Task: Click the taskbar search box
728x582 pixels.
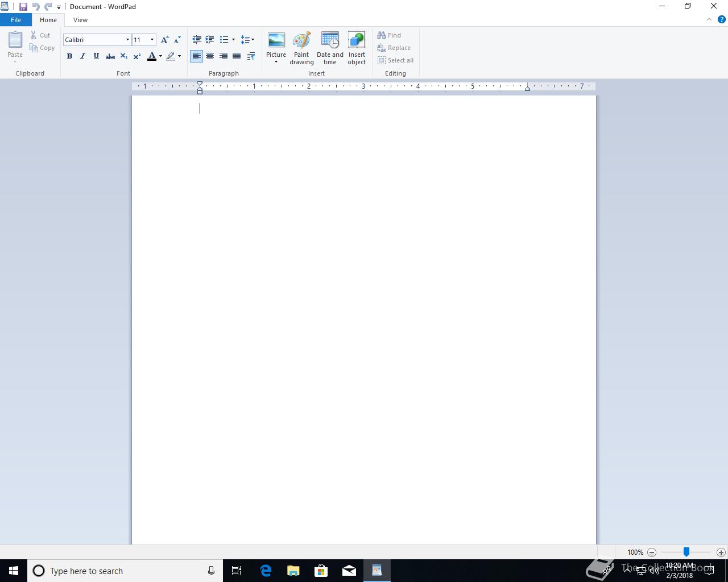Action: pyautogui.click(x=125, y=571)
